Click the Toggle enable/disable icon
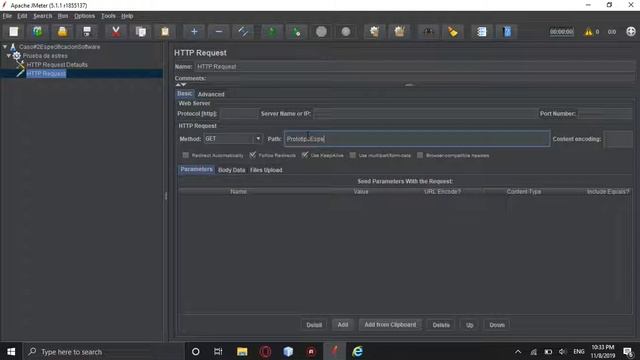Screen dimensions: 640x360 tap(243, 31)
